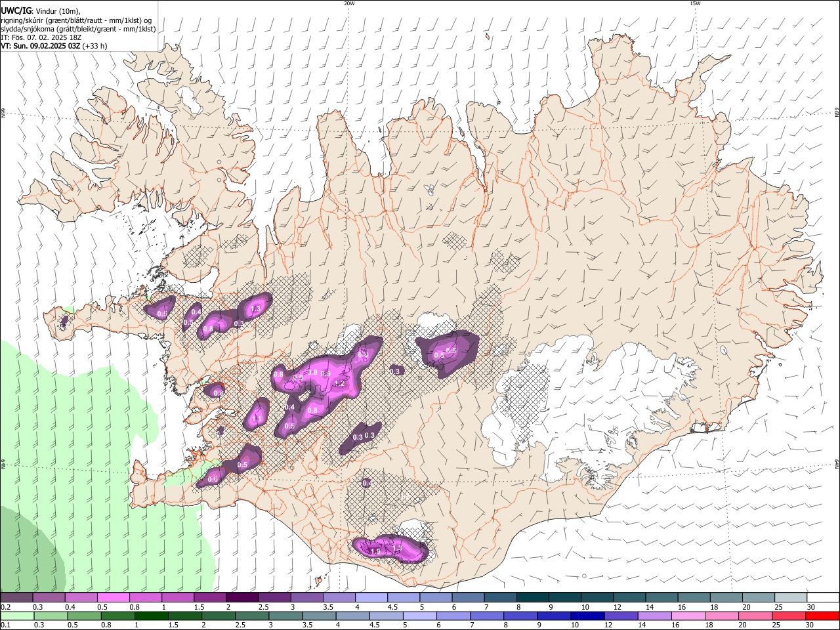Select the 3 blue-gray swatch in the lower legend row
This screenshot has width=840, height=630.
285,616
